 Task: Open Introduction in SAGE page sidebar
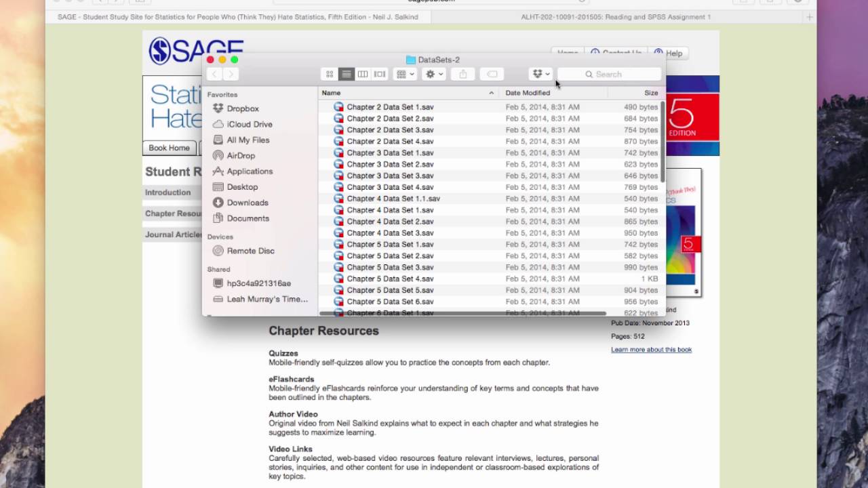click(x=168, y=192)
